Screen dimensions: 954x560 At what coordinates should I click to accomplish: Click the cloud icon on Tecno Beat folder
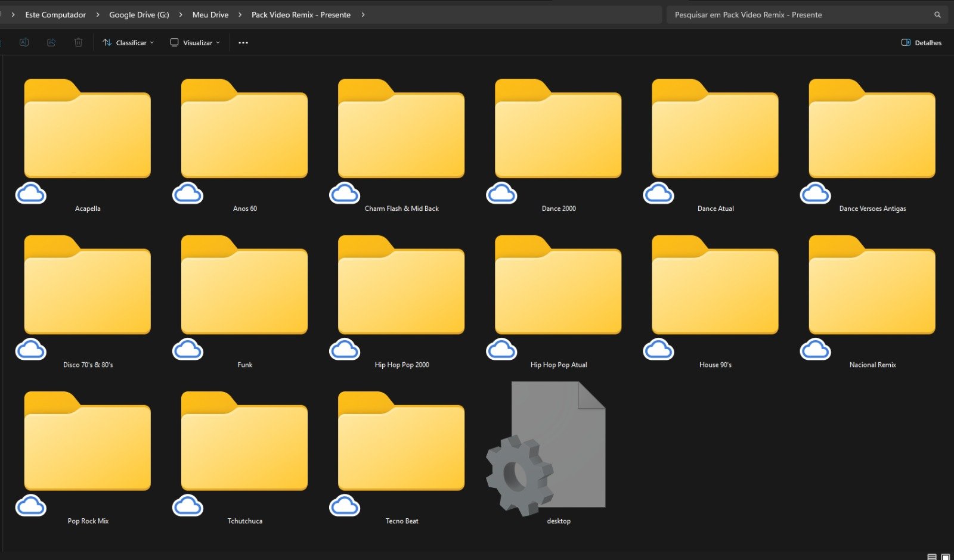345,506
